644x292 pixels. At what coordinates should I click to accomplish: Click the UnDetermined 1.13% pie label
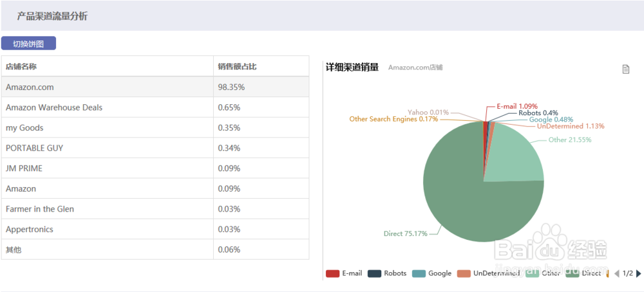pyautogui.click(x=571, y=126)
